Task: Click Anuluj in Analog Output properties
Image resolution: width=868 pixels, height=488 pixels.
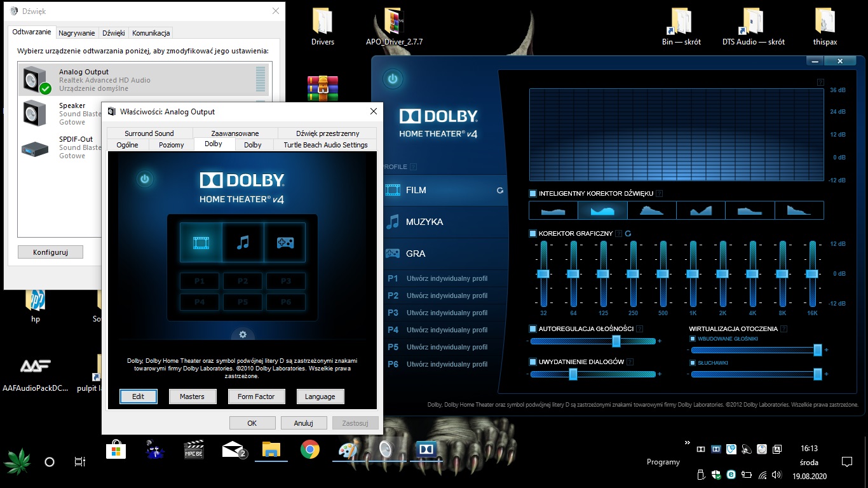Action: click(304, 423)
